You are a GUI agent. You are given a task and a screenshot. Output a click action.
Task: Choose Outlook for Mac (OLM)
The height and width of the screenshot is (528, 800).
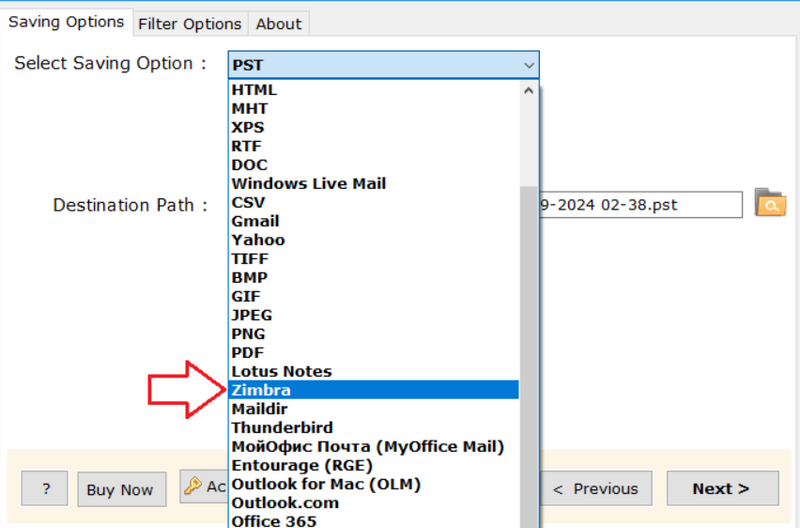[x=374, y=484]
